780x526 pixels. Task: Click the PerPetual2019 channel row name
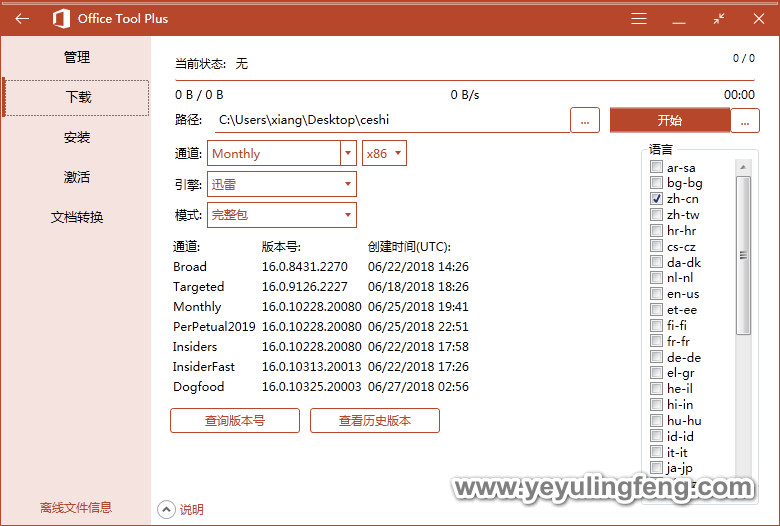pyautogui.click(x=214, y=326)
